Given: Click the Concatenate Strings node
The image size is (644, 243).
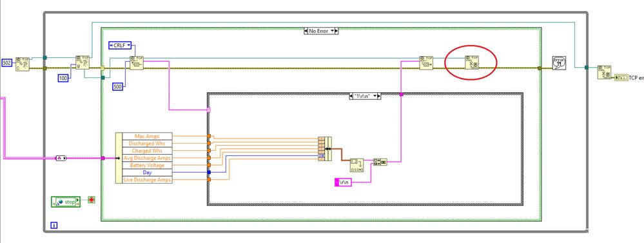Looking at the screenshot, I should [380, 162].
